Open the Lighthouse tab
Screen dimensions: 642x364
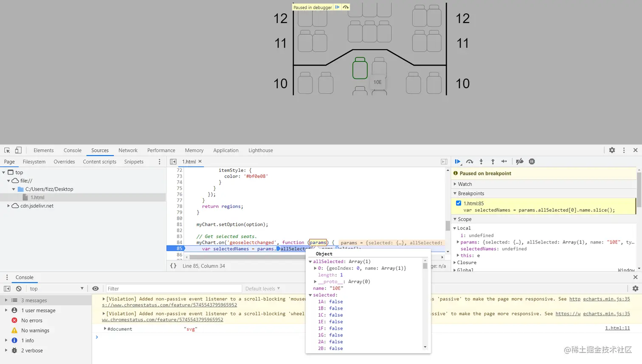click(x=261, y=150)
